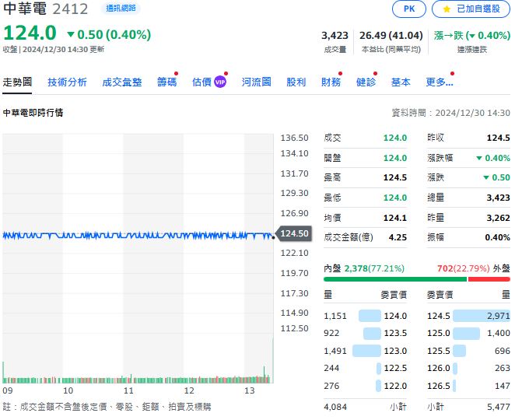Open the 股利 tab
This screenshot has height=420, width=515.
click(x=296, y=82)
